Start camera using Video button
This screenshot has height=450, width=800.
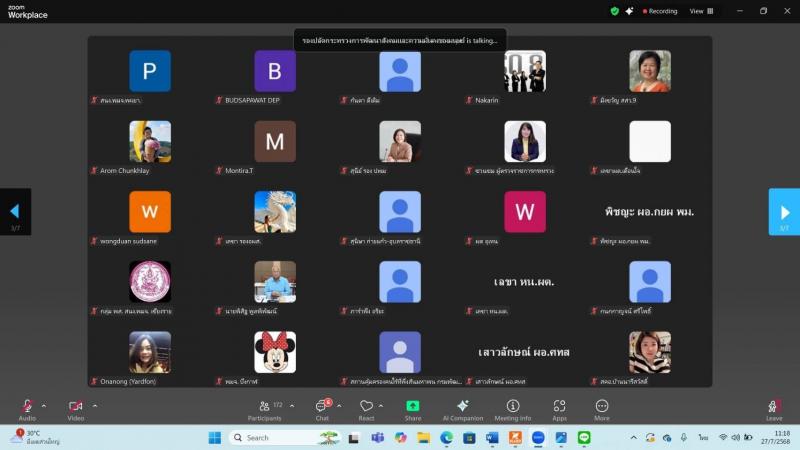coord(76,410)
